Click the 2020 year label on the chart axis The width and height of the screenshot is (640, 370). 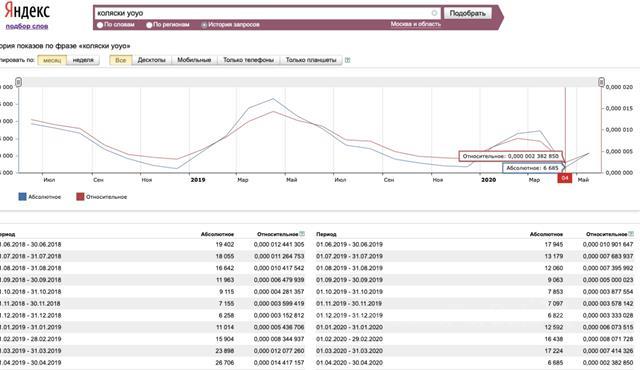click(488, 180)
